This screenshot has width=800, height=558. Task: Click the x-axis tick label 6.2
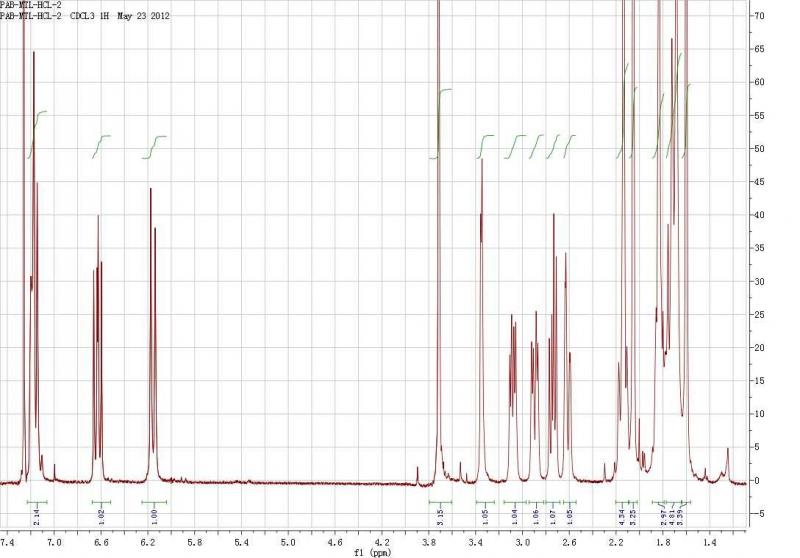[x=148, y=543]
